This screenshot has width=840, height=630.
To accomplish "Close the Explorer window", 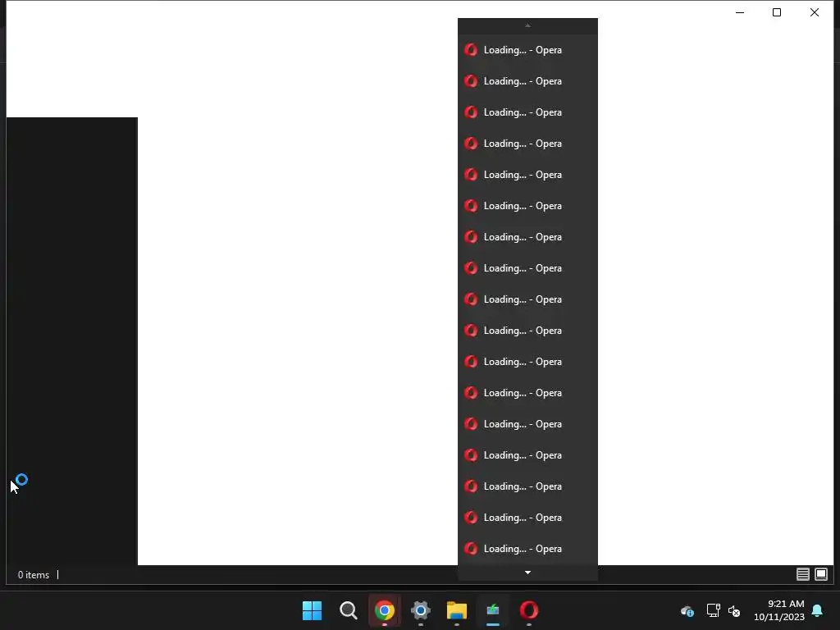I will click(x=815, y=12).
